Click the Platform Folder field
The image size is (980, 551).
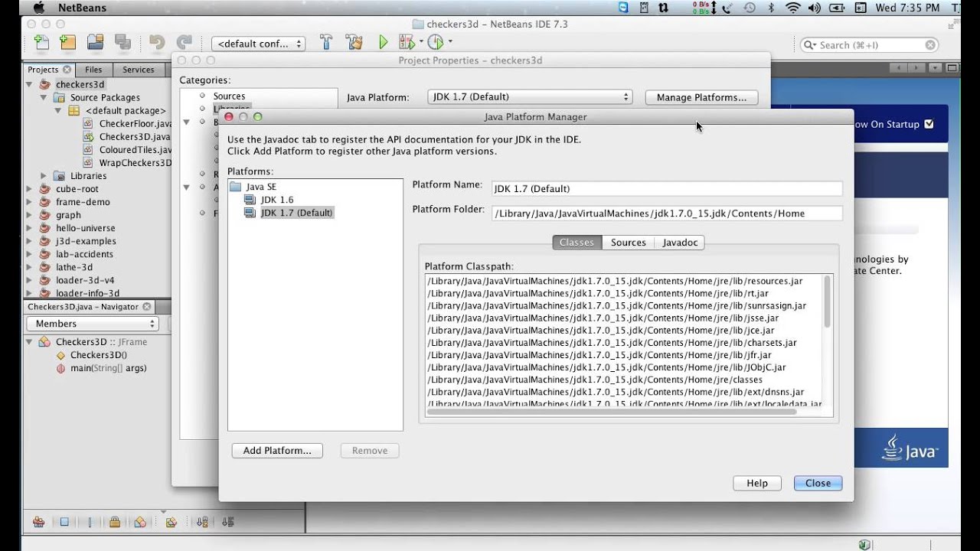coord(667,214)
